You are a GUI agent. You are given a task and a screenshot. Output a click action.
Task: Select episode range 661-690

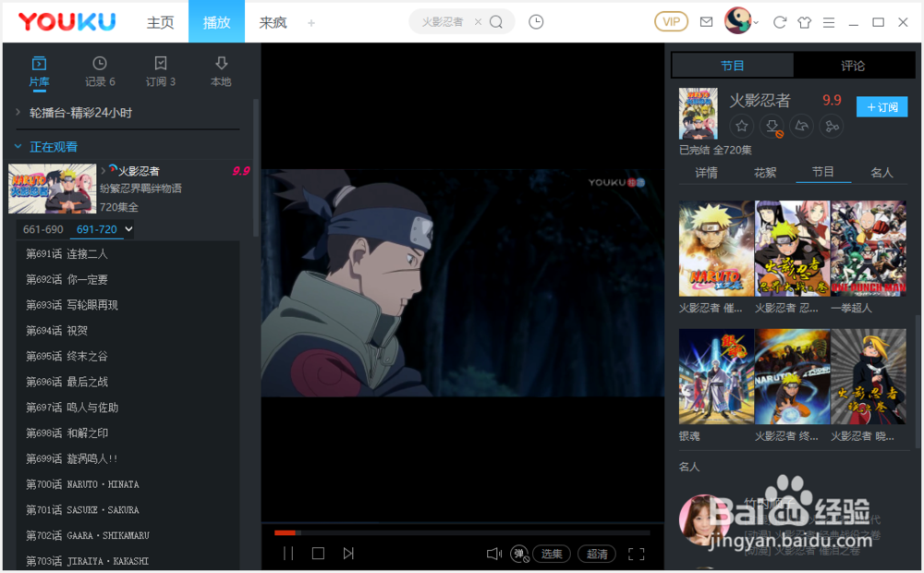tap(43, 229)
